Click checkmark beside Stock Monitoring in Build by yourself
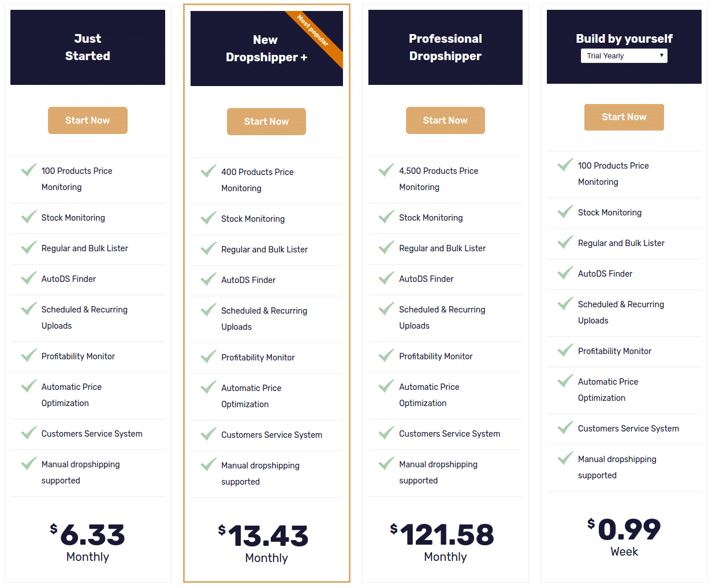The width and height of the screenshot is (712, 588). [x=565, y=211]
